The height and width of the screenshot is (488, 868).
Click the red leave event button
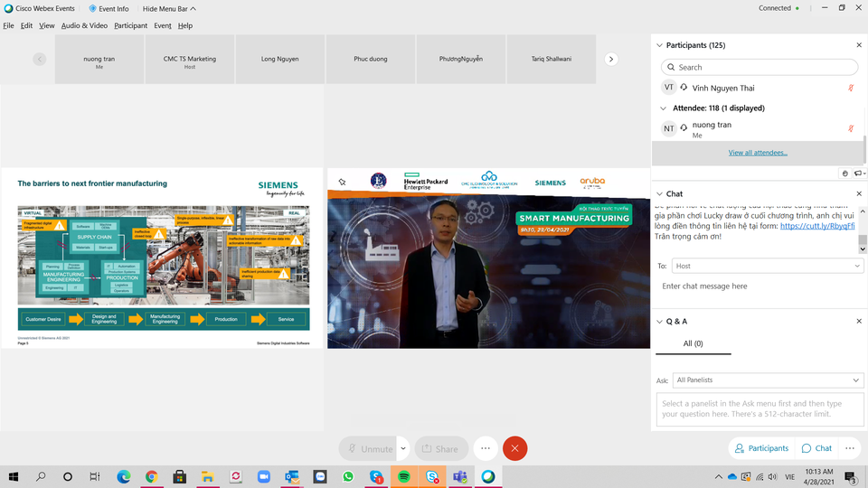[514, 449]
